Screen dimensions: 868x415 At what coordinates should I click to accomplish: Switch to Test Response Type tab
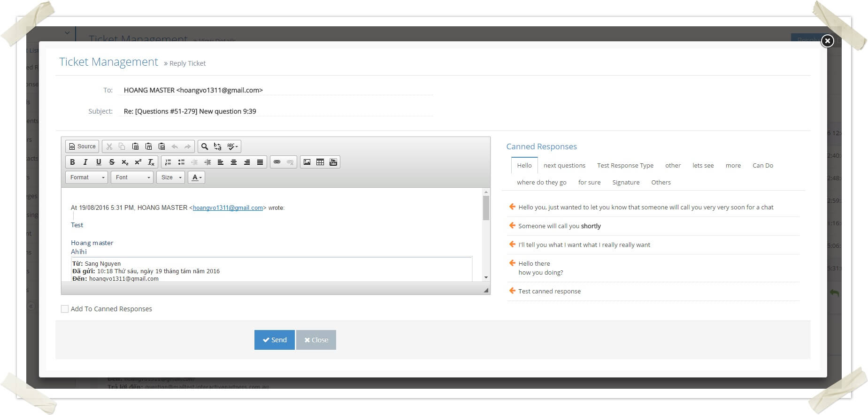[x=625, y=165]
